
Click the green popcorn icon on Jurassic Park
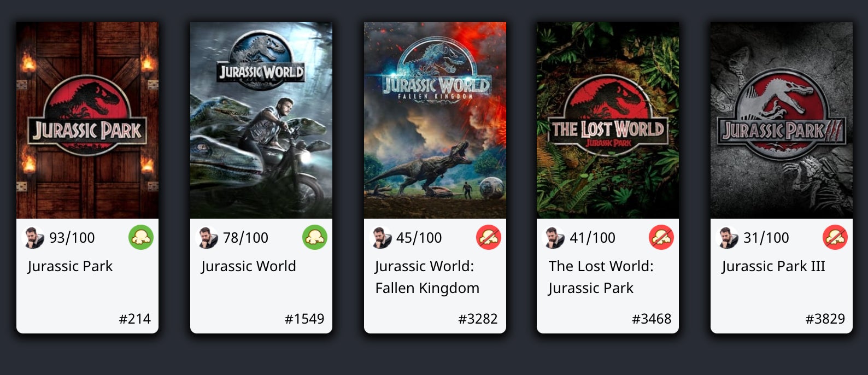click(x=141, y=237)
